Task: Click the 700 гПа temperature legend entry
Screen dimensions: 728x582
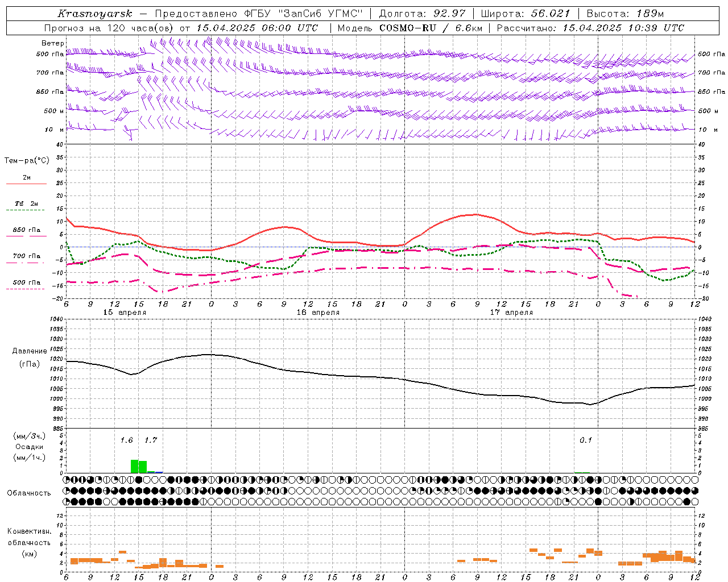Action: click(27, 256)
